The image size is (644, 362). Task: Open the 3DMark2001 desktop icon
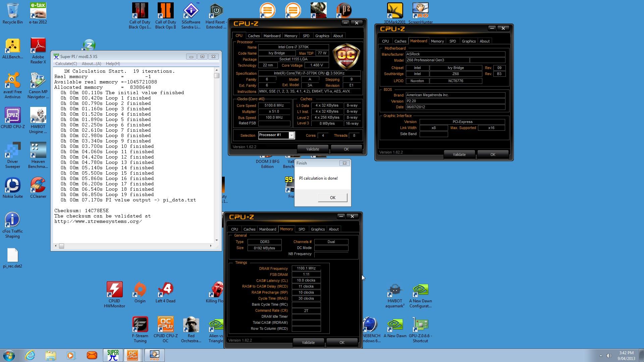(395, 13)
